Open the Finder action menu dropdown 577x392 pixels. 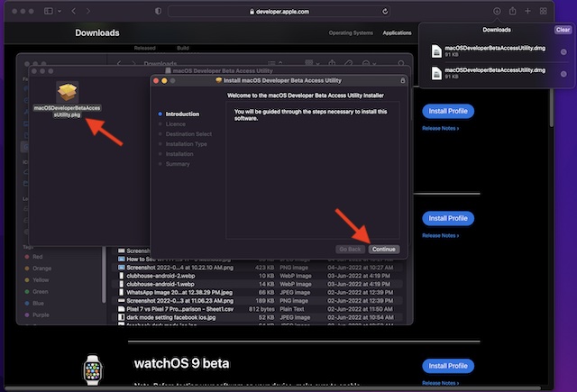click(x=369, y=64)
